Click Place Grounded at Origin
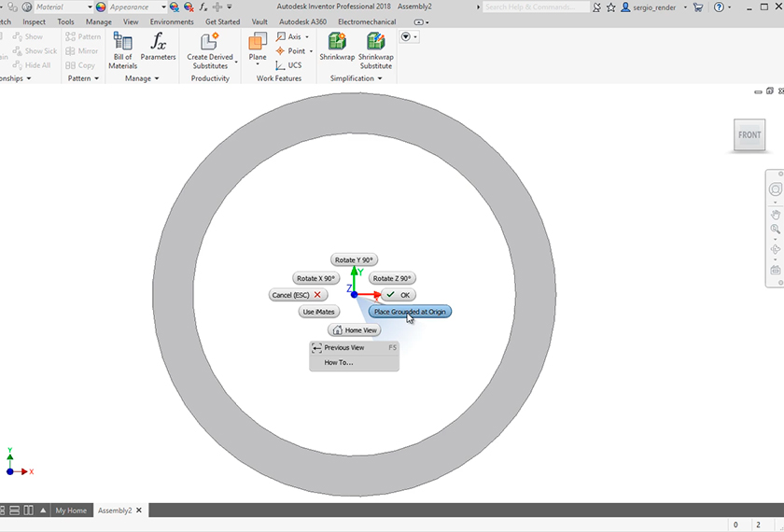Screen dimensions: 784x532 pyautogui.click(x=410, y=311)
